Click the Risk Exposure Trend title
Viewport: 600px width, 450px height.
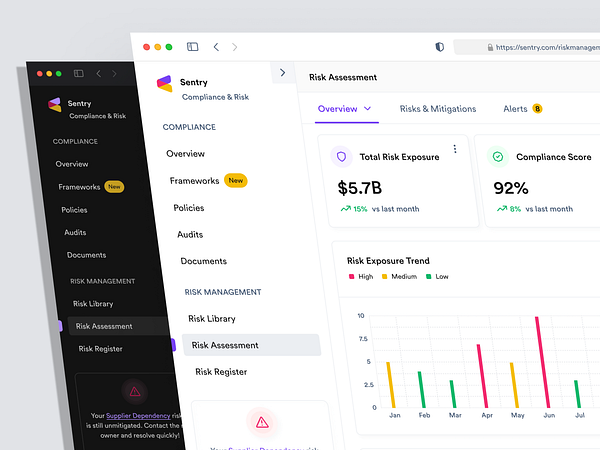[388, 261]
